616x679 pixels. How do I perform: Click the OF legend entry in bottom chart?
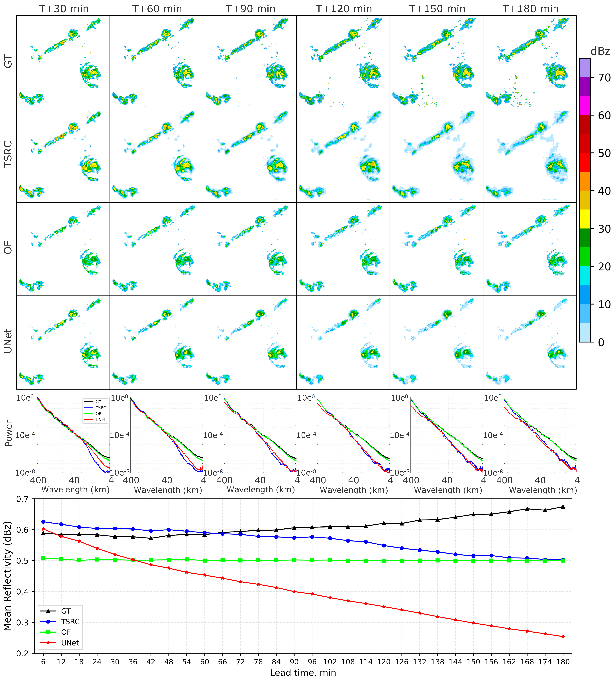[66, 632]
